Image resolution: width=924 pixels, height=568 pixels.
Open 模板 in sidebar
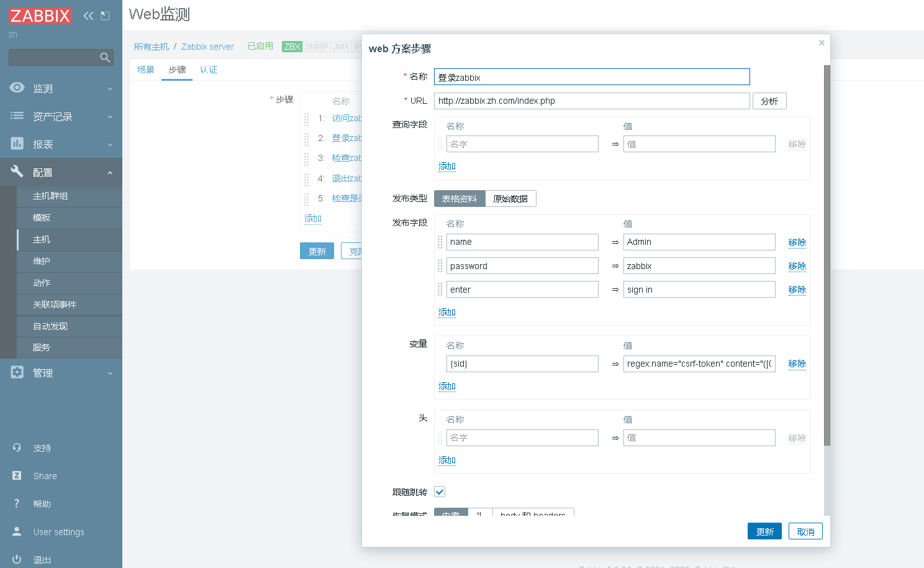tap(70, 218)
